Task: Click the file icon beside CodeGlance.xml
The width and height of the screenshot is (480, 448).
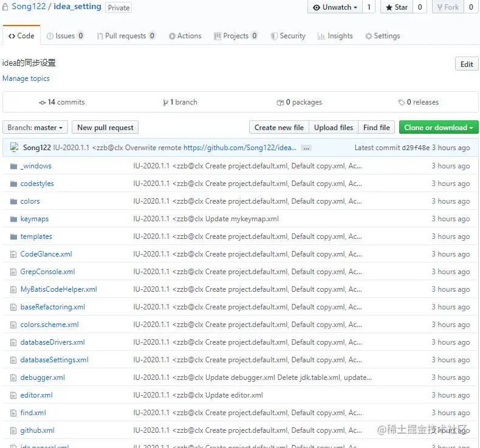Action: tap(13, 254)
